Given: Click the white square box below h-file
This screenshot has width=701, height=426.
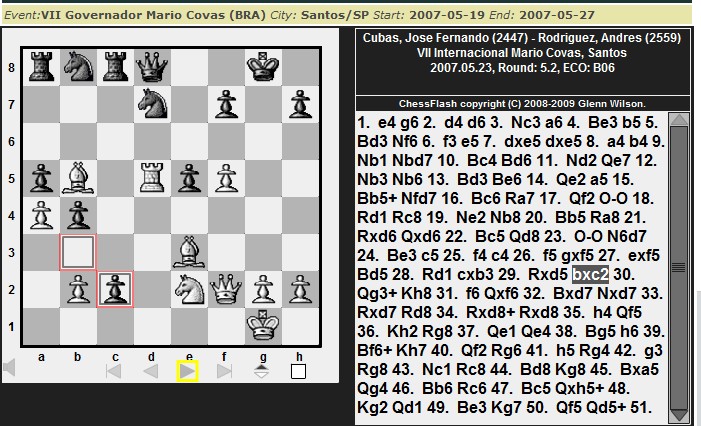Looking at the screenshot, I should 297,371.
